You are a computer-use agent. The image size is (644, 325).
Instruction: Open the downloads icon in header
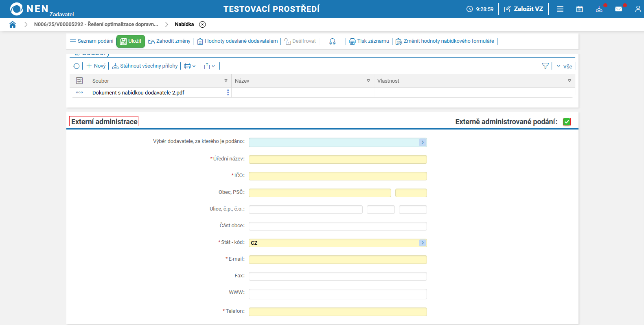[599, 9]
